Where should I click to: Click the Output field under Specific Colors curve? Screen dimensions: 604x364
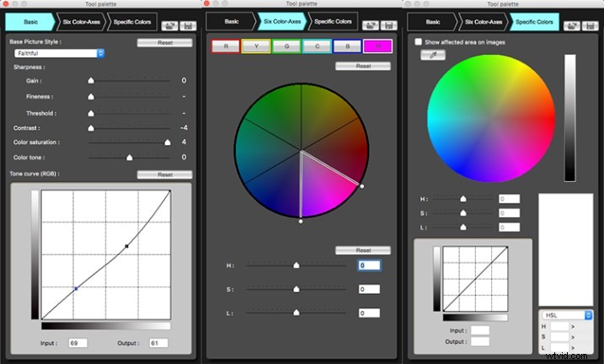[480, 341]
